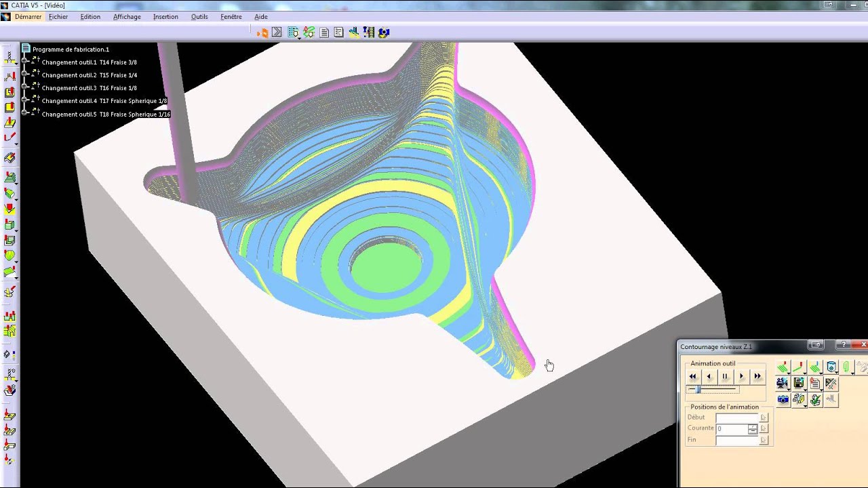Screen dimensions: 868x488
Task: Click the green check validation icon in the dialog
Action: 814,400
